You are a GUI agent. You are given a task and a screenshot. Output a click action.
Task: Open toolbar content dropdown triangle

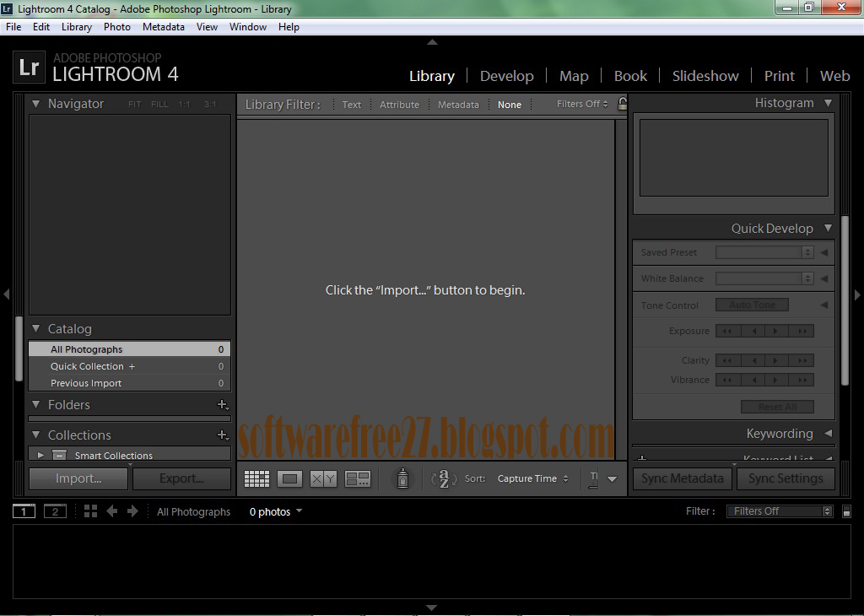(x=613, y=479)
